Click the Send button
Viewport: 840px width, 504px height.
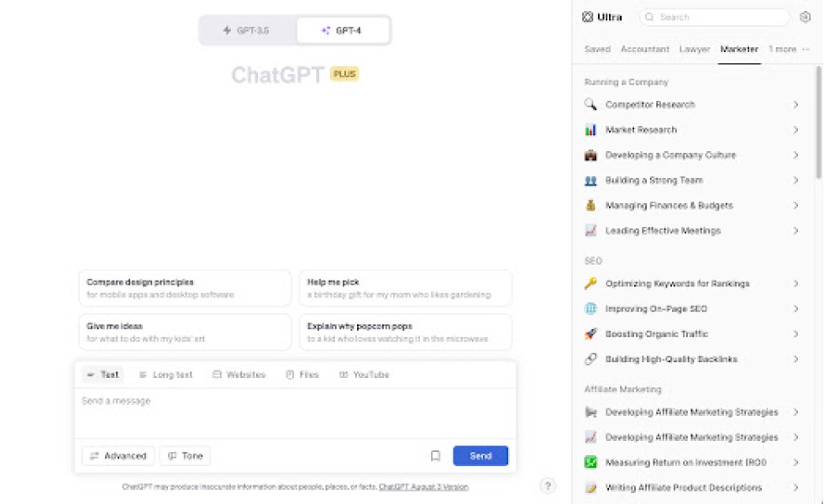(x=480, y=456)
